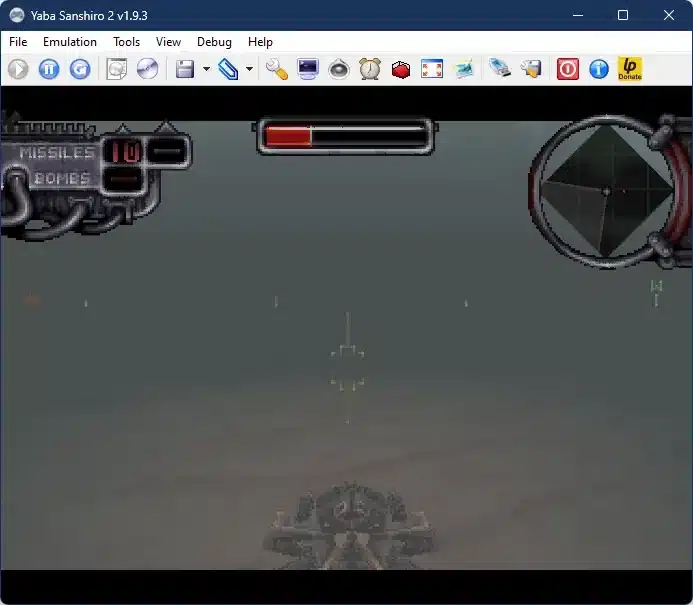Open ISO image file icon

[x=117, y=69]
